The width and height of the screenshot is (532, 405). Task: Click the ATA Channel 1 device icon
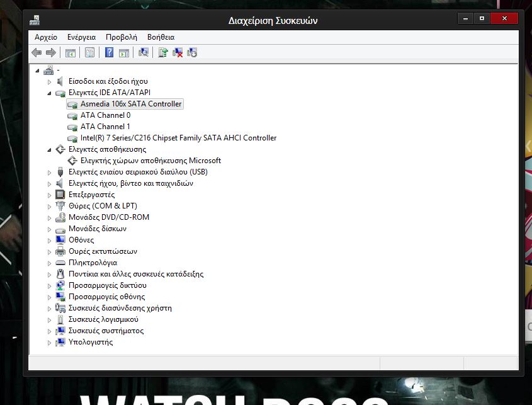[x=72, y=127]
